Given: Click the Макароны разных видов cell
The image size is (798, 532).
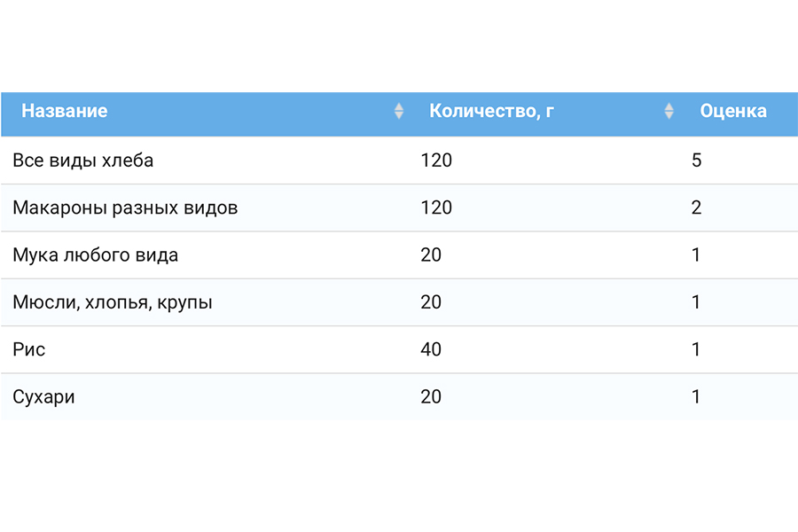Looking at the screenshot, I should tap(125, 207).
